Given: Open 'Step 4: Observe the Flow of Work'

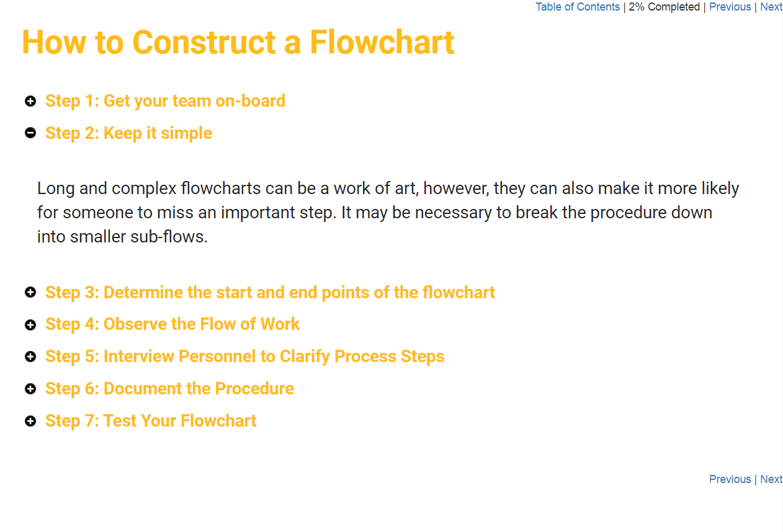Looking at the screenshot, I should tap(172, 324).
